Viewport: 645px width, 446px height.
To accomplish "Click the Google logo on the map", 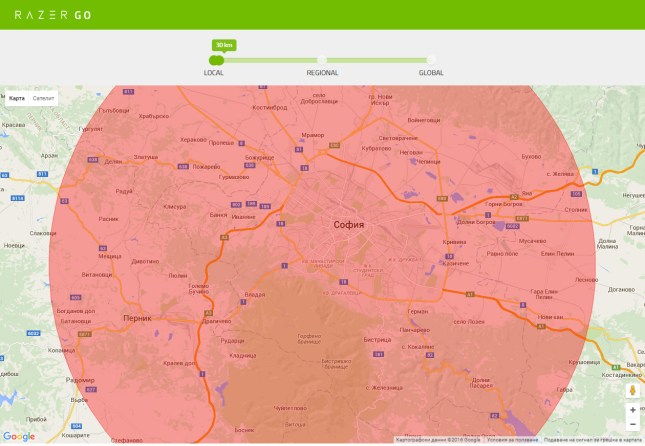I will [x=18, y=437].
